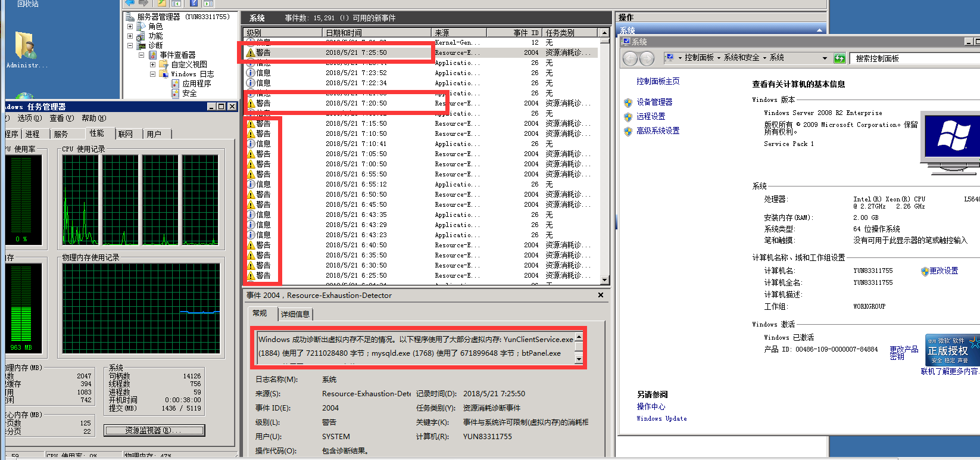The height and width of the screenshot is (460, 980).
Task: Click the Server Manager forward arrow toolbar icon
Action: 143,3
